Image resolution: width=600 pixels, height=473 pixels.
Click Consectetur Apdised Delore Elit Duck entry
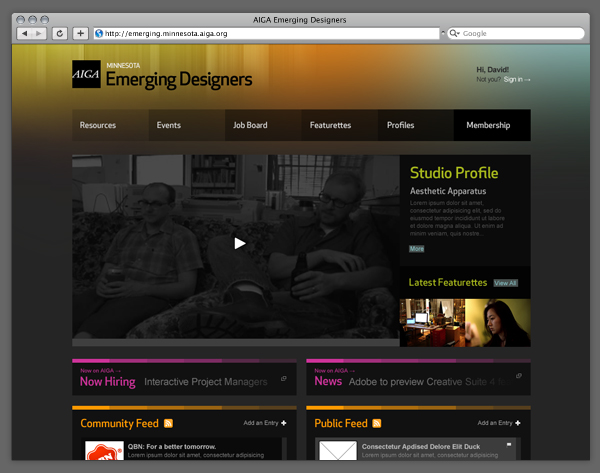(x=421, y=447)
